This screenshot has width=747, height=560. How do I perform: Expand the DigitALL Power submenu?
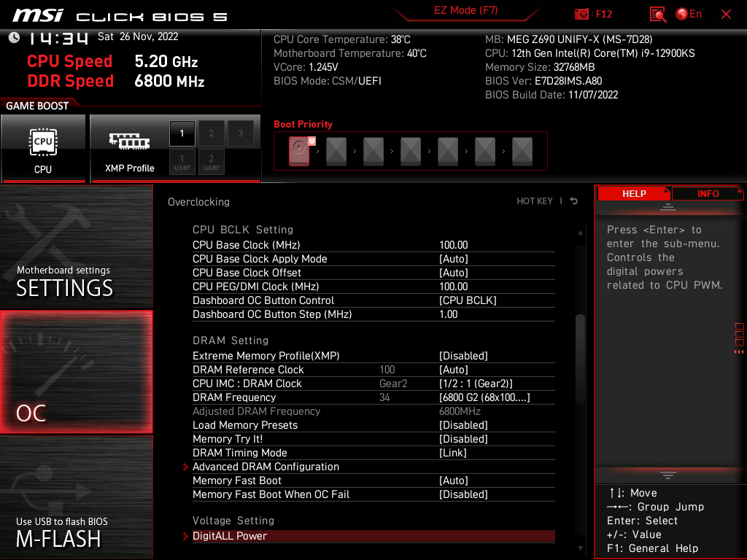point(373,536)
